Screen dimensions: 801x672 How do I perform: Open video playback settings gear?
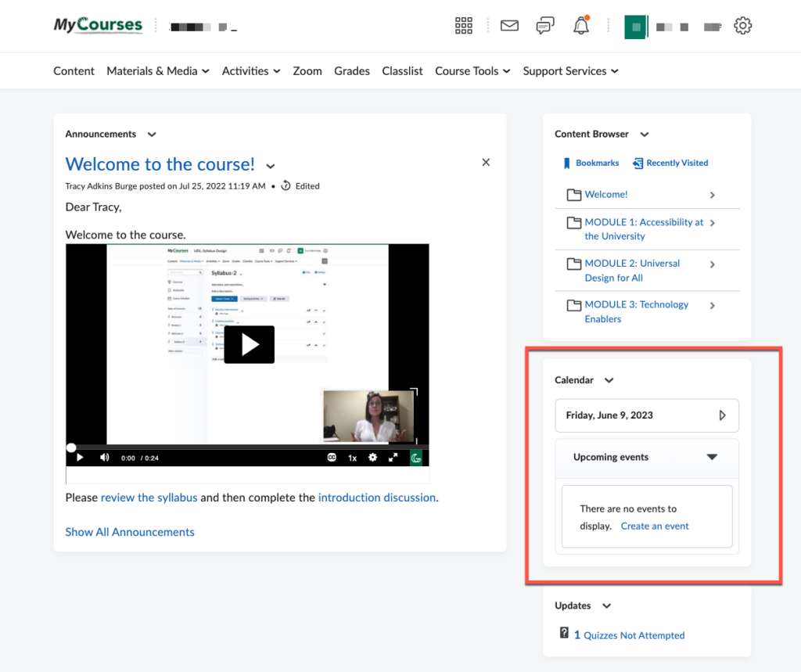tap(372, 458)
